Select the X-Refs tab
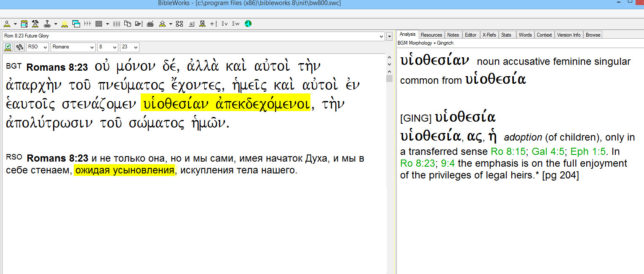Image resolution: width=644 pixels, height=274 pixels. click(489, 35)
